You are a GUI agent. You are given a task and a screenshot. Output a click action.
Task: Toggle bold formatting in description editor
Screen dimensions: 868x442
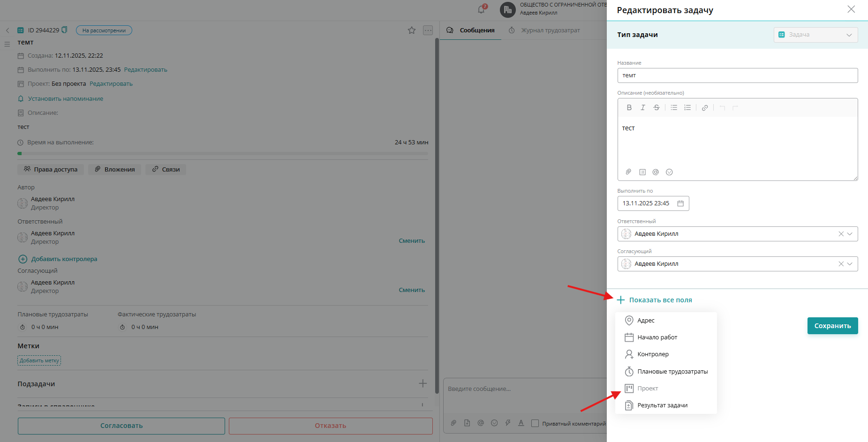click(x=629, y=108)
